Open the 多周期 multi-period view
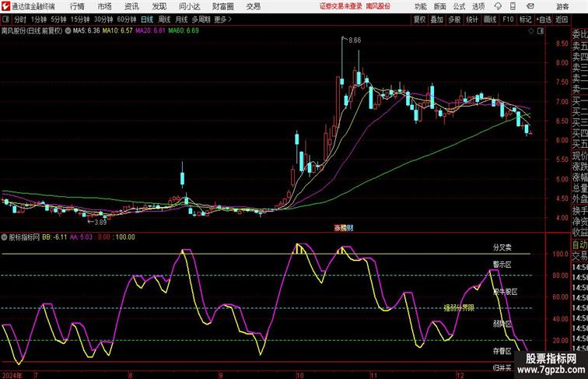The image size is (588, 379). [201, 19]
